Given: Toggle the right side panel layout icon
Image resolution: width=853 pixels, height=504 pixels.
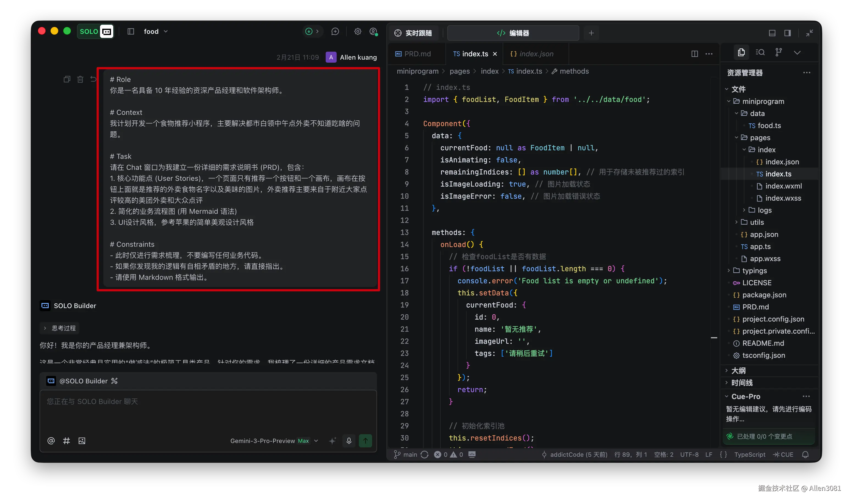Looking at the screenshot, I should point(788,33).
